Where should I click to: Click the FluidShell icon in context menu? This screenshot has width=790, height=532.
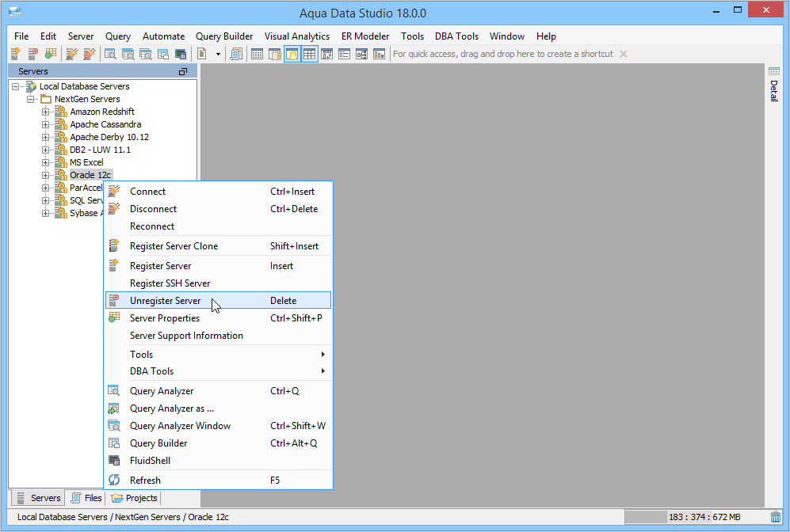(x=114, y=461)
